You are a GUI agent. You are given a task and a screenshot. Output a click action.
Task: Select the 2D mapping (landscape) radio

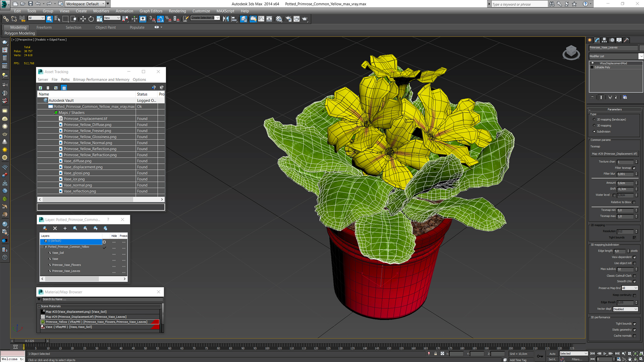pyautogui.click(x=594, y=119)
